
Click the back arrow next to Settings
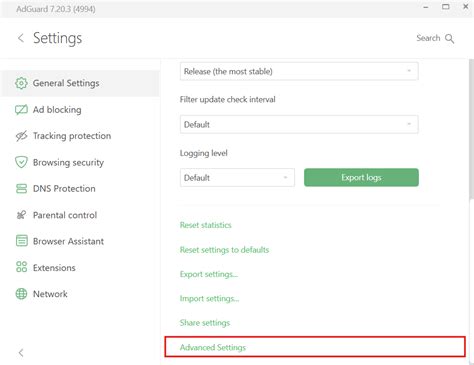point(21,38)
